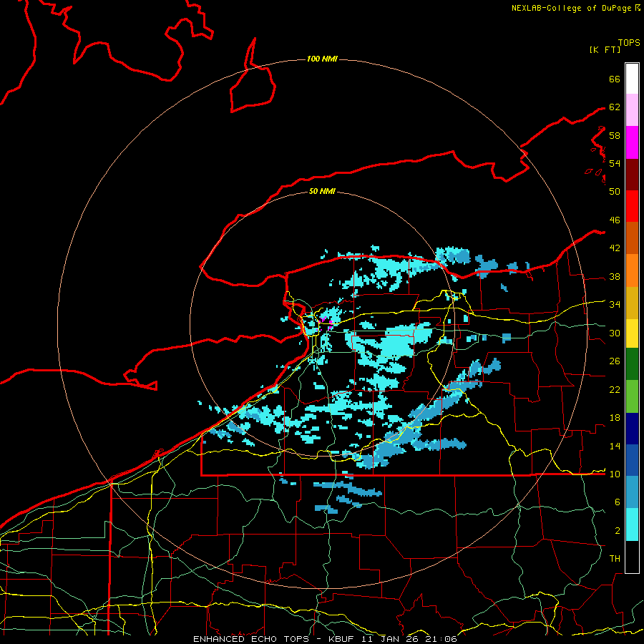Click the magenta legend swatch
This screenshot has width=644, height=644.
[x=632, y=142]
